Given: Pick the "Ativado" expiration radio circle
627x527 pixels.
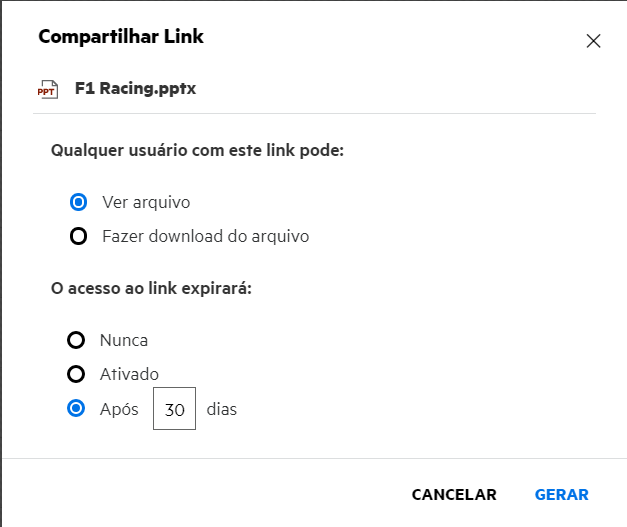Looking at the screenshot, I should click(75, 374).
